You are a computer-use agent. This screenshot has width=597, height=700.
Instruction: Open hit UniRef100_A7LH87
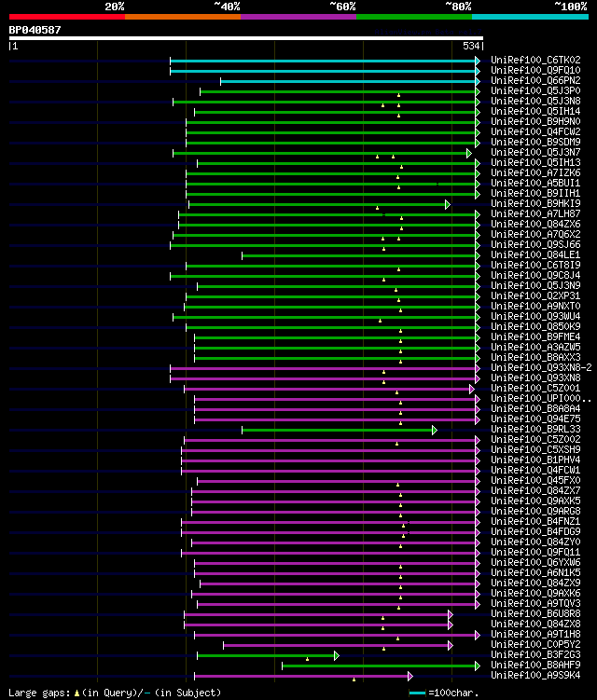pos(535,213)
